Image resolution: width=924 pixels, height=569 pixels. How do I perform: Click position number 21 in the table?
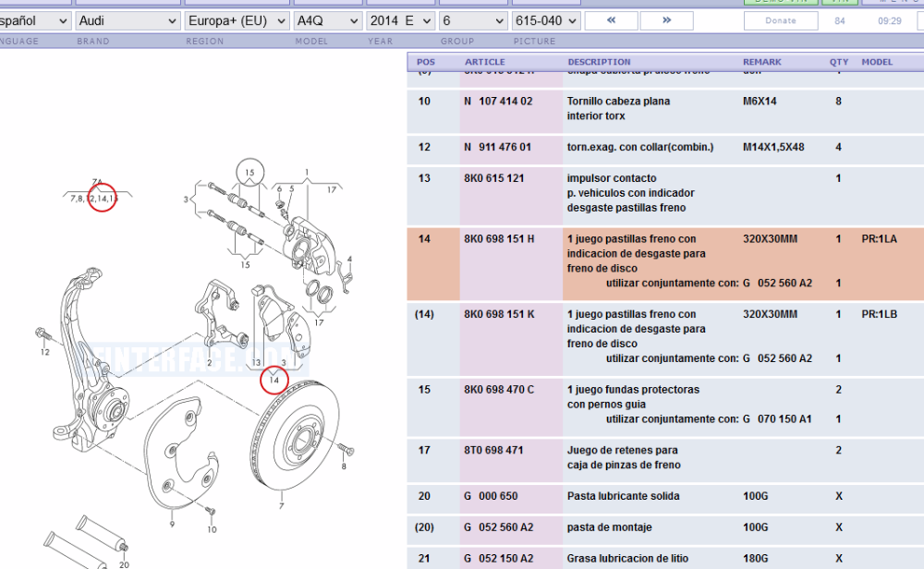point(424,559)
